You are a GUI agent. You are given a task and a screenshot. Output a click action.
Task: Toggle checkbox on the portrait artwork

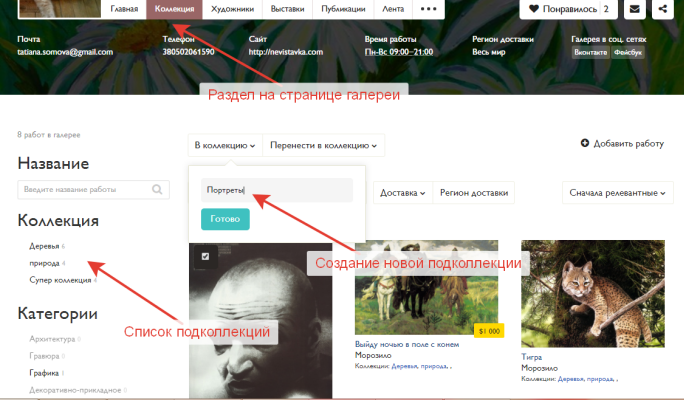click(205, 257)
